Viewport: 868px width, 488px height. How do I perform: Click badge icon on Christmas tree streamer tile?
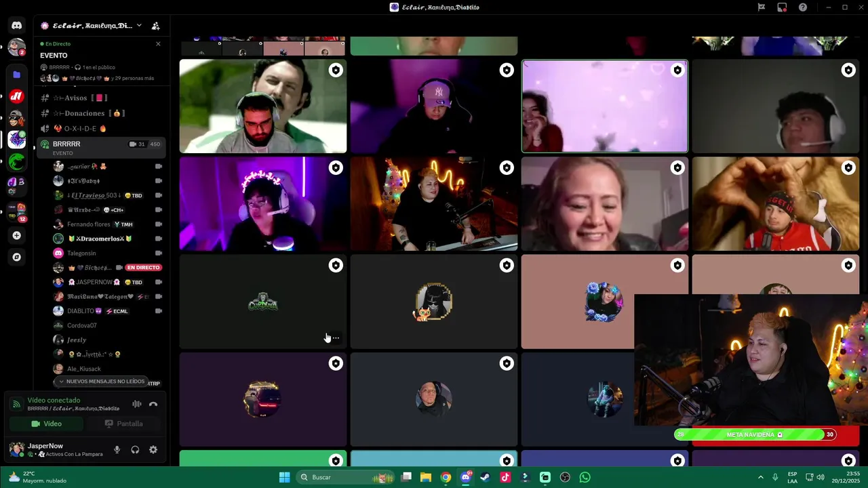507,167
